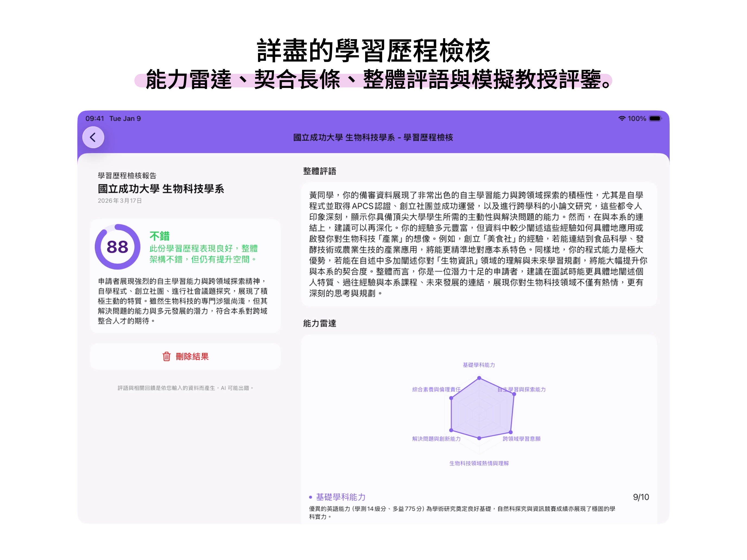Click the radar label 跨領域學習意願

(x=521, y=439)
